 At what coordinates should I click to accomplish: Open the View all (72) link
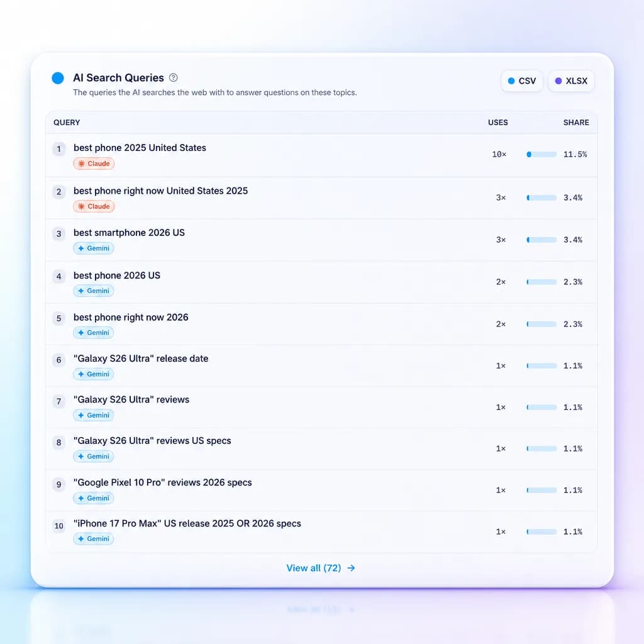tap(321, 568)
